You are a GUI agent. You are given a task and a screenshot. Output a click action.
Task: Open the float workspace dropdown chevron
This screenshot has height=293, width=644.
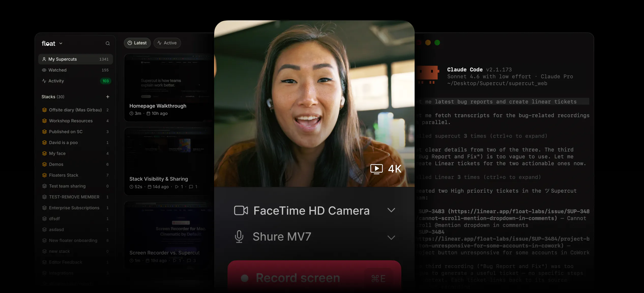pyautogui.click(x=61, y=43)
